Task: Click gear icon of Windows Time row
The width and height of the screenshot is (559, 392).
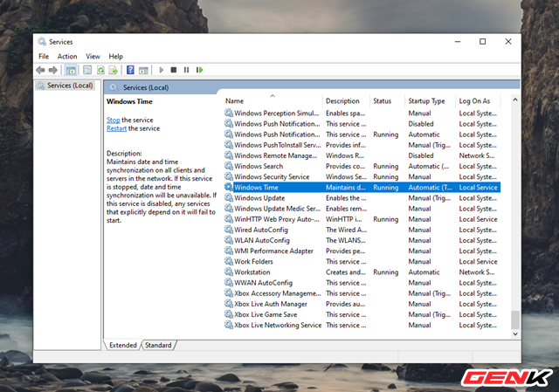Action: pos(229,187)
